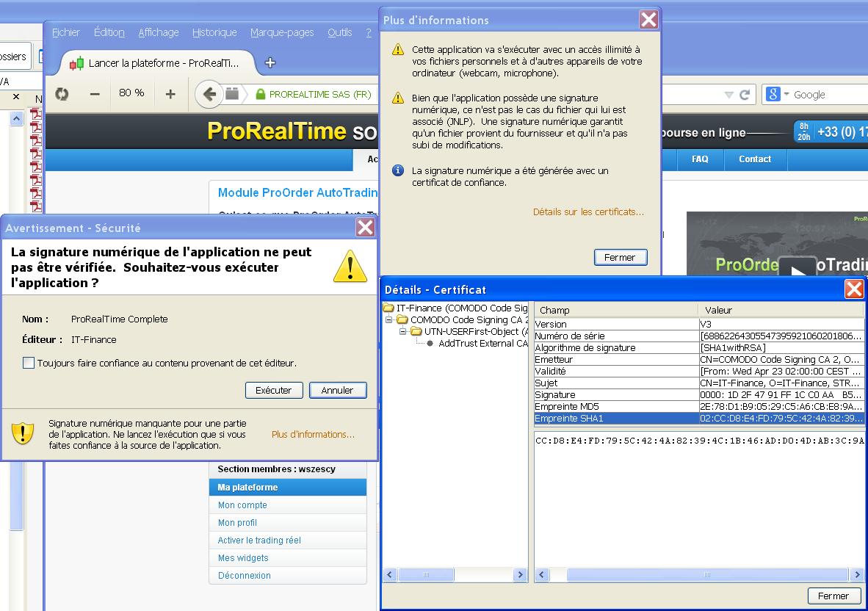Open 'Plus d'informations...' link
The height and width of the screenshot is (611, 868).
pyautogui.click(x=313, y=435)
